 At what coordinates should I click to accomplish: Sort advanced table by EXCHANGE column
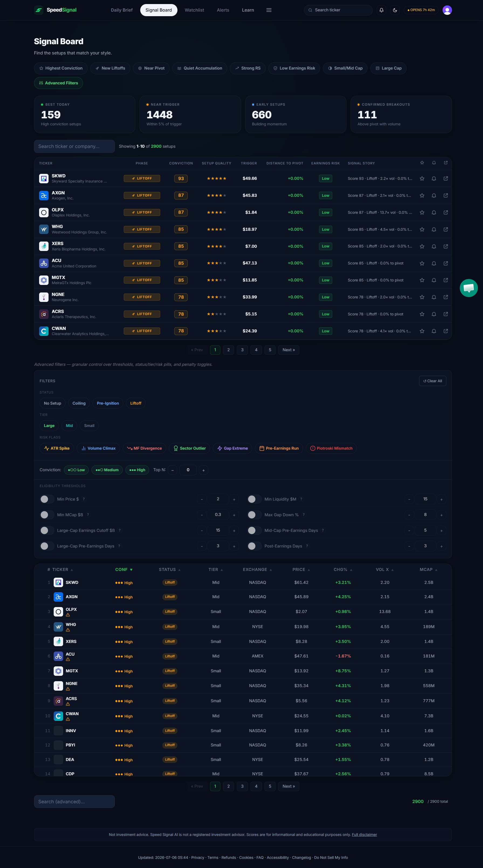pyautogui.click(x=257, y=569)
